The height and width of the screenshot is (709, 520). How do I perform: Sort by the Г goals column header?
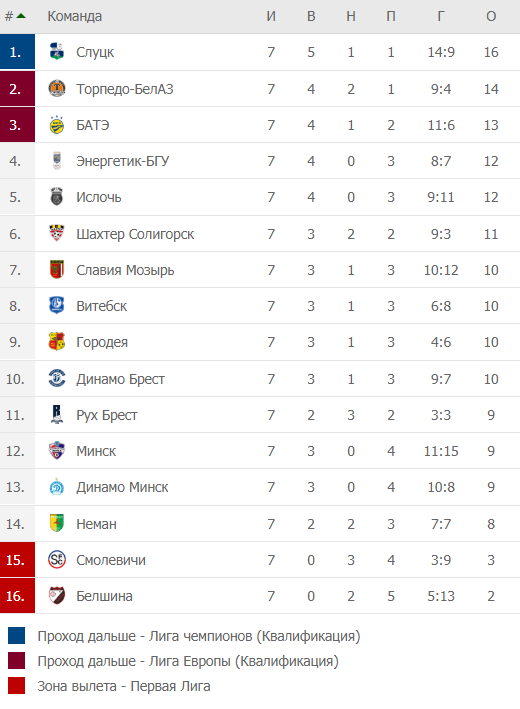click(x=441, y=16)
